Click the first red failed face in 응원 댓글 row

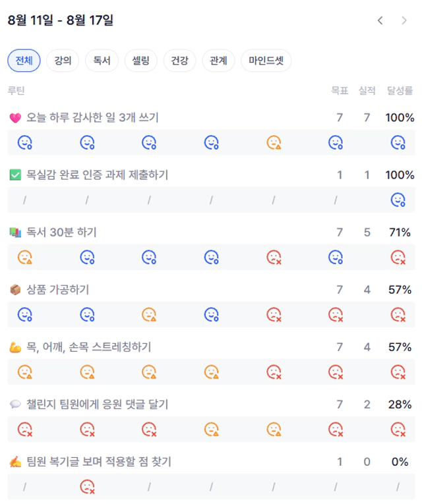[x=25, y=430]
